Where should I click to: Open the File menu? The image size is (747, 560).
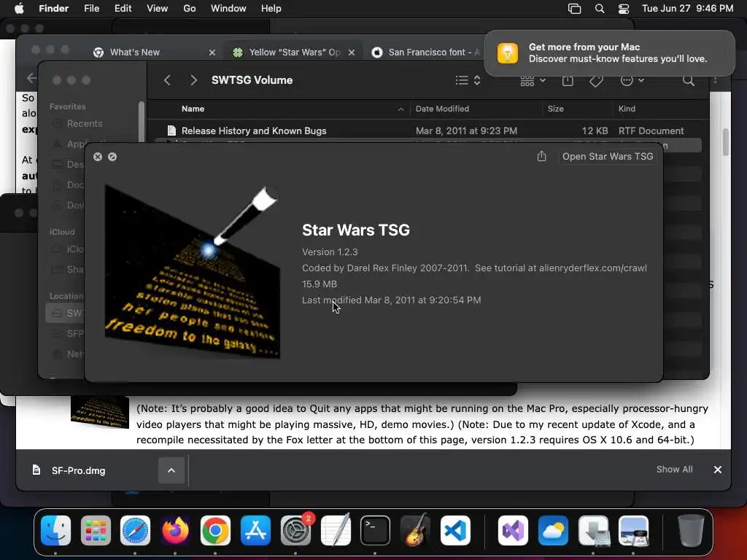pyautogui.click(x=91, y=9)
